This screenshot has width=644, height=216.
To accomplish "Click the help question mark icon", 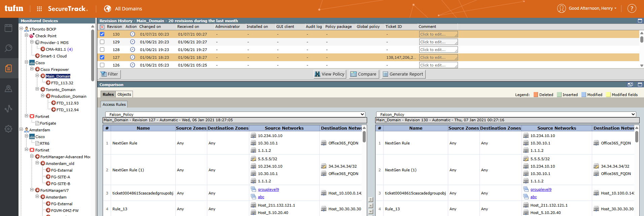I will coord(632,8).
